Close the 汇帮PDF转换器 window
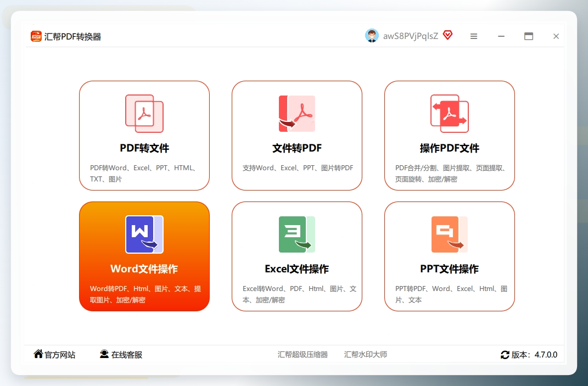588x386 pixels. click(x=556, y=36)
